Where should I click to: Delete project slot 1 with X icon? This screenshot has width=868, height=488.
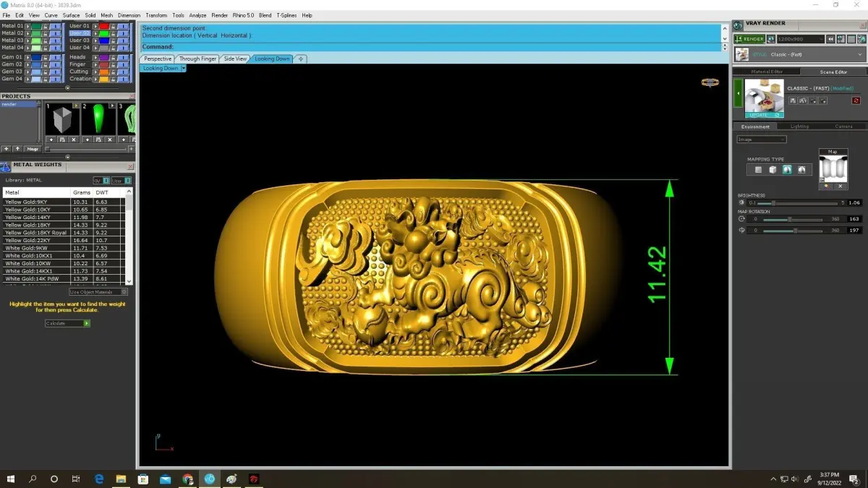coord(73,140)
